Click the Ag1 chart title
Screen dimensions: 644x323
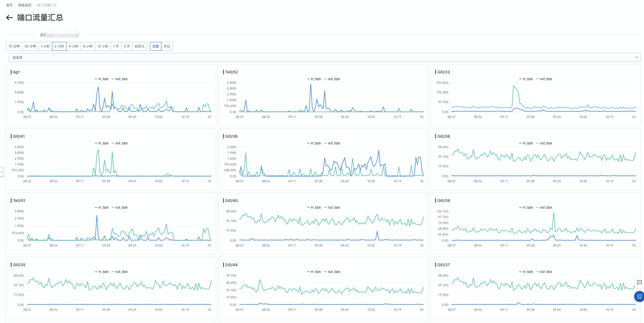[16, 72]
